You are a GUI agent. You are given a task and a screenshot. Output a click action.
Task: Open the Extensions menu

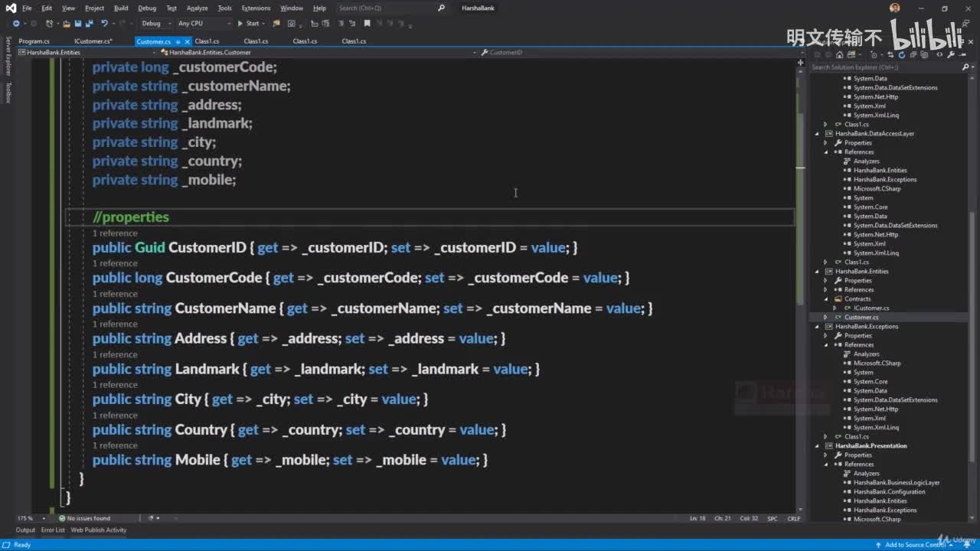[256, 8]
